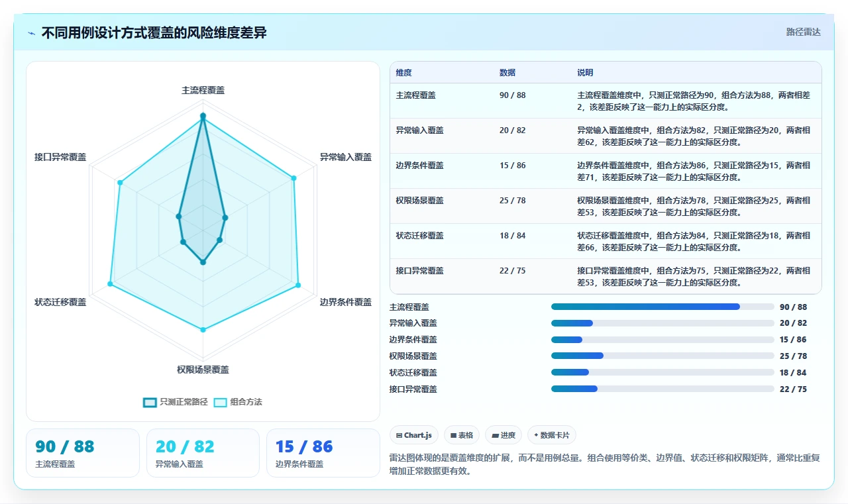848x504 pixels.
Task: Click 接口异常覆盖 in the table's first column
Action: [x=420, y=271]
